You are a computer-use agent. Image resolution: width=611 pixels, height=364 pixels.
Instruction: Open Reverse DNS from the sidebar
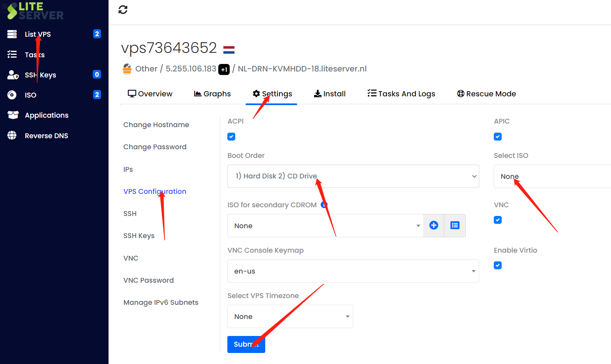[x=47, y=135]
